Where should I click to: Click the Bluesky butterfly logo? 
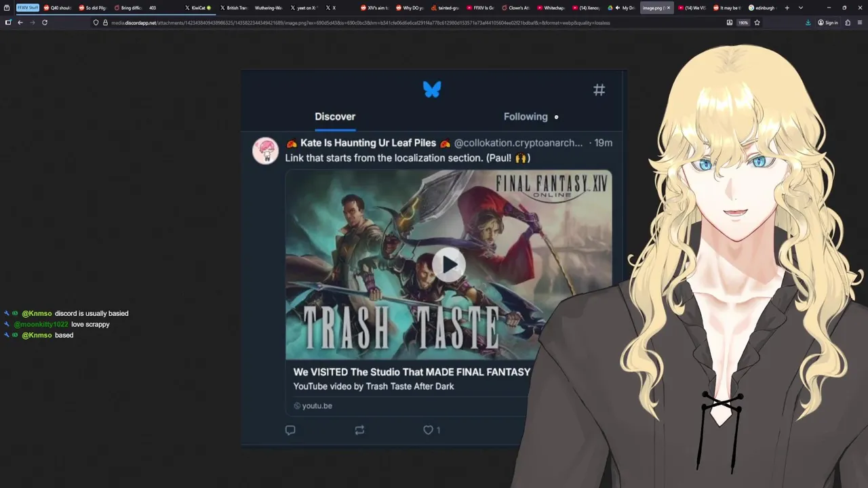pyautogui.click(x=432, y=89)
